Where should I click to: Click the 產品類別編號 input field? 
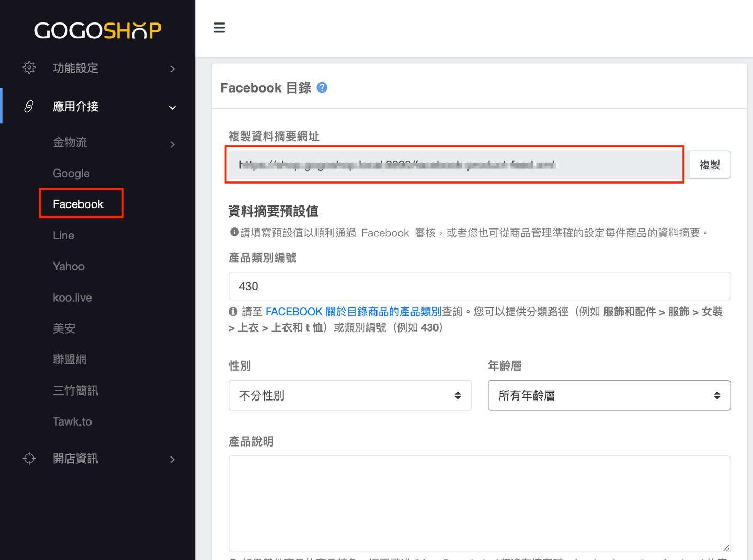click(479, 286)
